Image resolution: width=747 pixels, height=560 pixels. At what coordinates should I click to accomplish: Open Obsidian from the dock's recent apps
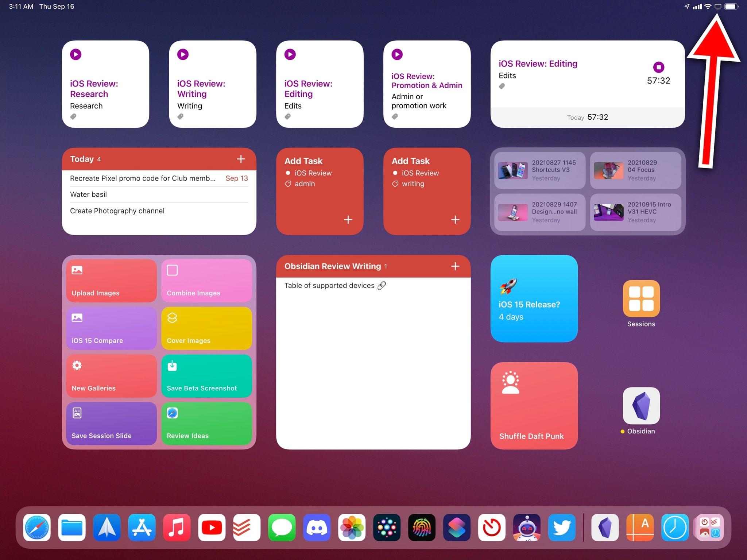coord(605,528)
